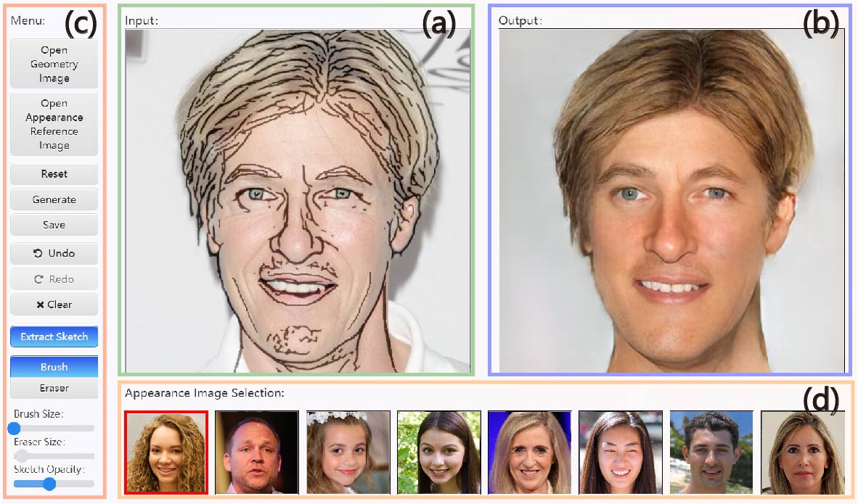Click on the Input sketch canvas

pos(298,201)
